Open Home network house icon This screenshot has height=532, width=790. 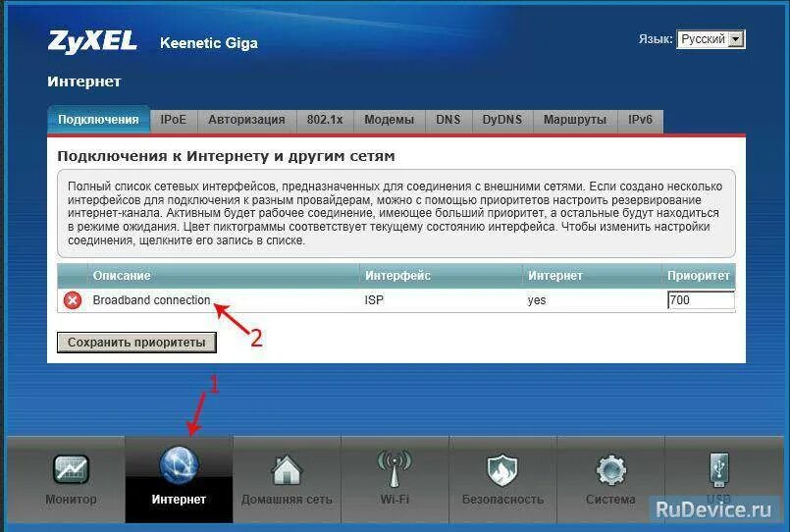point(287,470)
